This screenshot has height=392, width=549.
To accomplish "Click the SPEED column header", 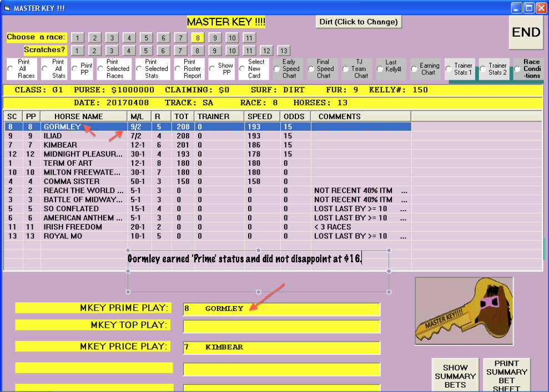I will (262, 116).
